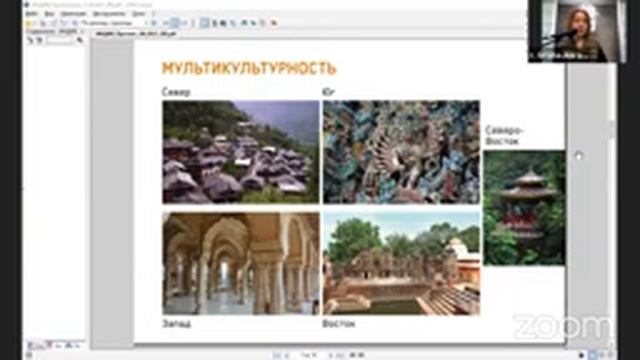640x360 pixels.
Task: Click the Восток stepped tank image
Action: (401, 263)
